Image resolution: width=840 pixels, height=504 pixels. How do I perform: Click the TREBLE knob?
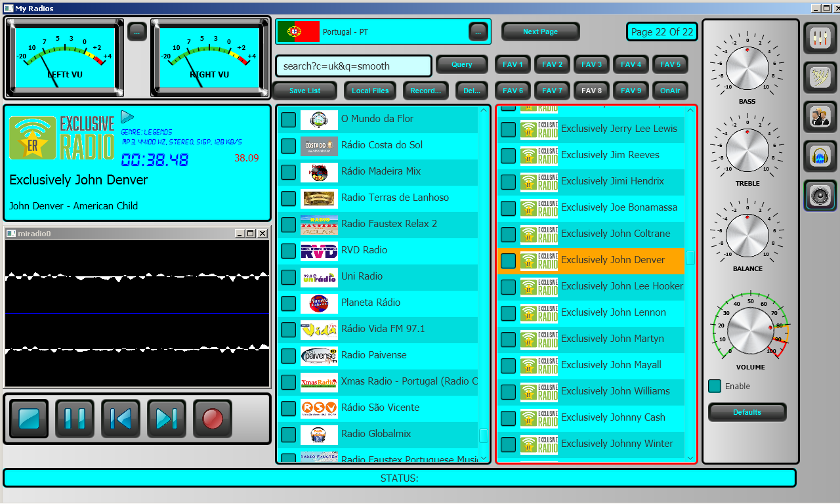tap(747, 152)
